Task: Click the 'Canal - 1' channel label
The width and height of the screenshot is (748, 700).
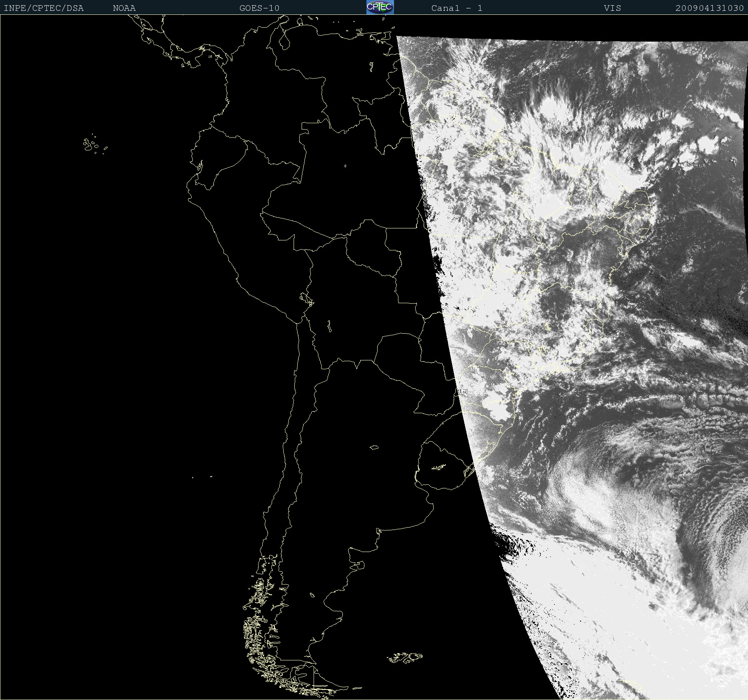Action: click(x=457, y=8)
